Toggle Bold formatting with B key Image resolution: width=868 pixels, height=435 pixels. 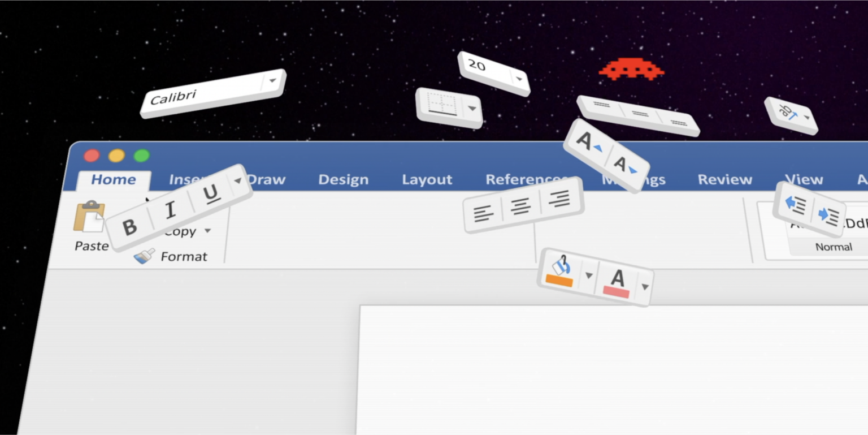[129, 227]
